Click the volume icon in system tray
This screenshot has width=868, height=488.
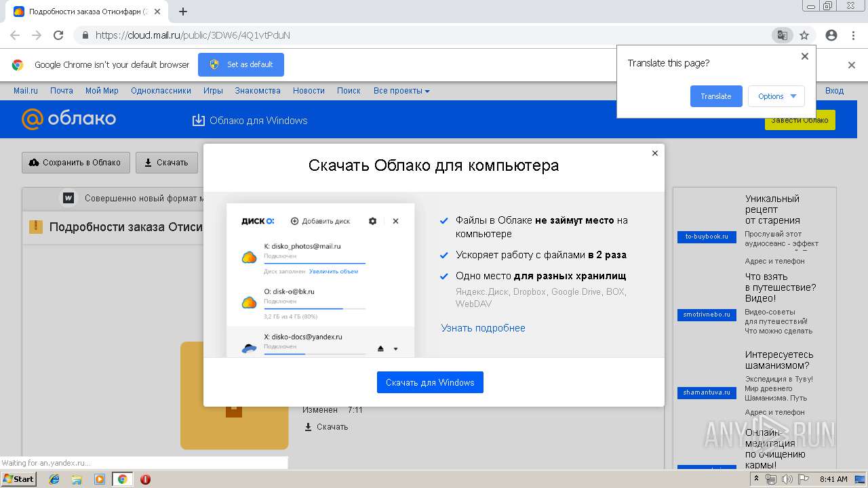(786, 479)
